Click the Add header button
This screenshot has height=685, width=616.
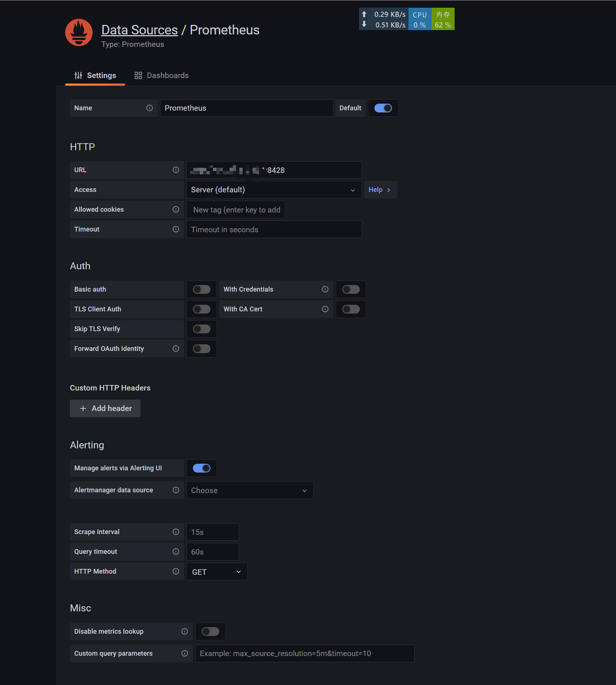click(x=105, y=408)
